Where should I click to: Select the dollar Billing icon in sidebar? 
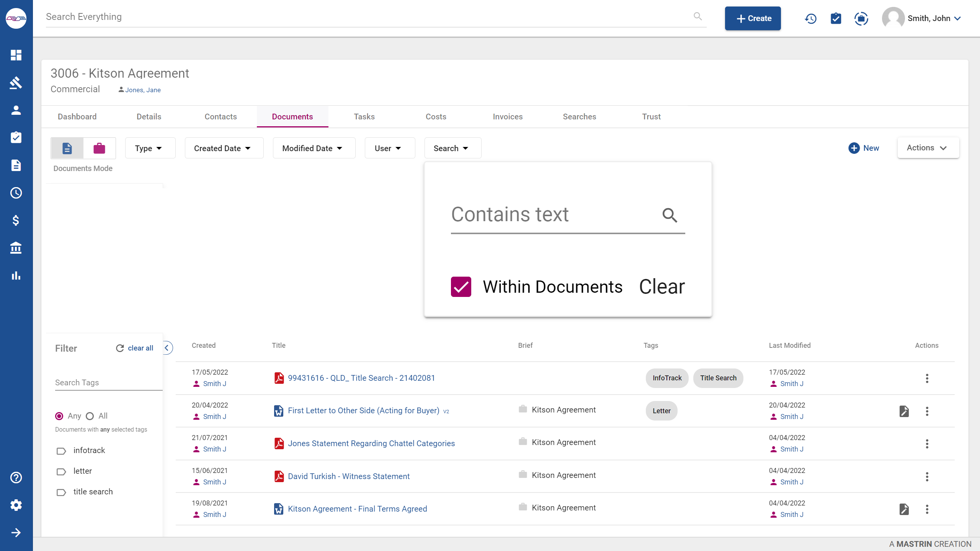click(x=16, y=220)
